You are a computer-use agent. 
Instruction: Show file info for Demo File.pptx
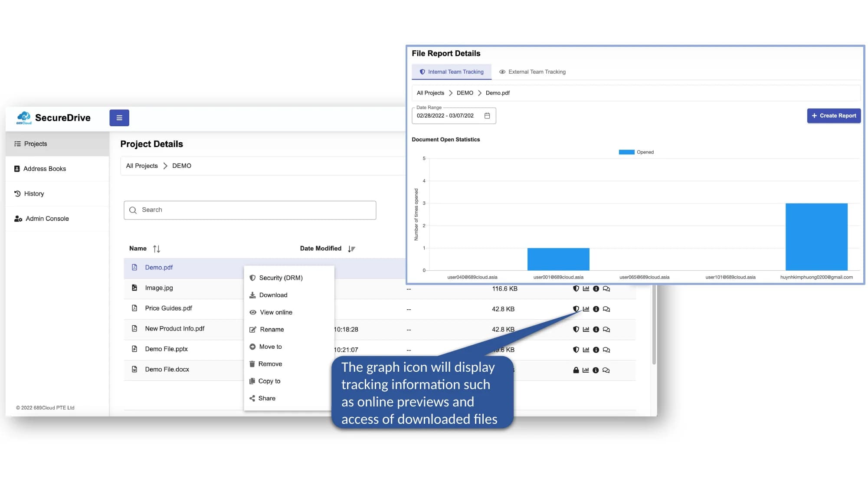596,350
